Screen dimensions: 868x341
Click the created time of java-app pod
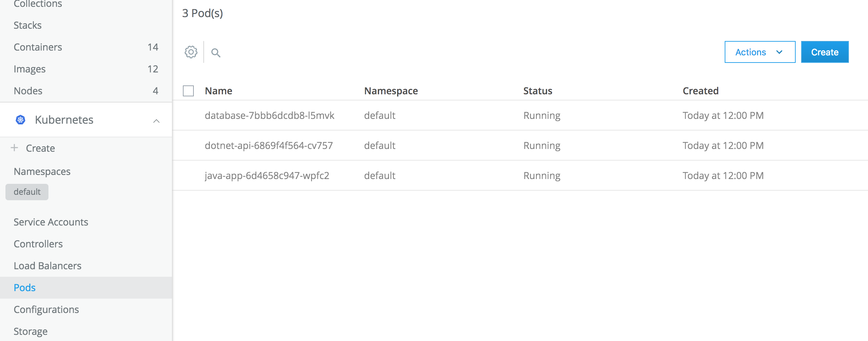pyautogui.click(x=723, y=176)
